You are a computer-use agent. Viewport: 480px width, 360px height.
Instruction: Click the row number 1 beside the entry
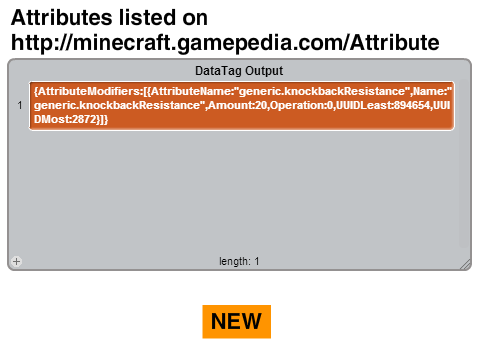pos(20,106)
